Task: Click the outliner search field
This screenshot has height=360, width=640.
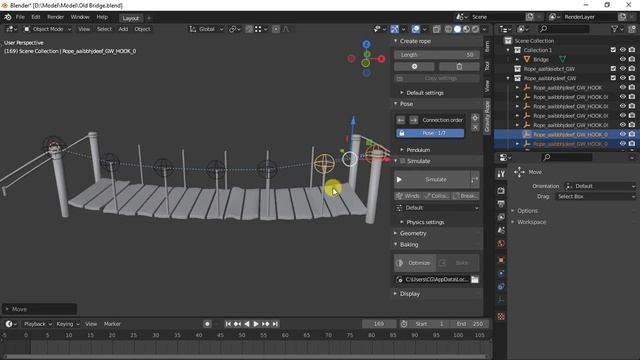Action: 564,29
